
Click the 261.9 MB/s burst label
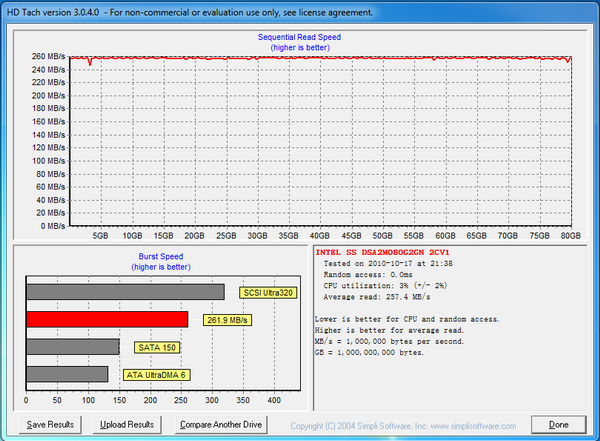(226, 320)
